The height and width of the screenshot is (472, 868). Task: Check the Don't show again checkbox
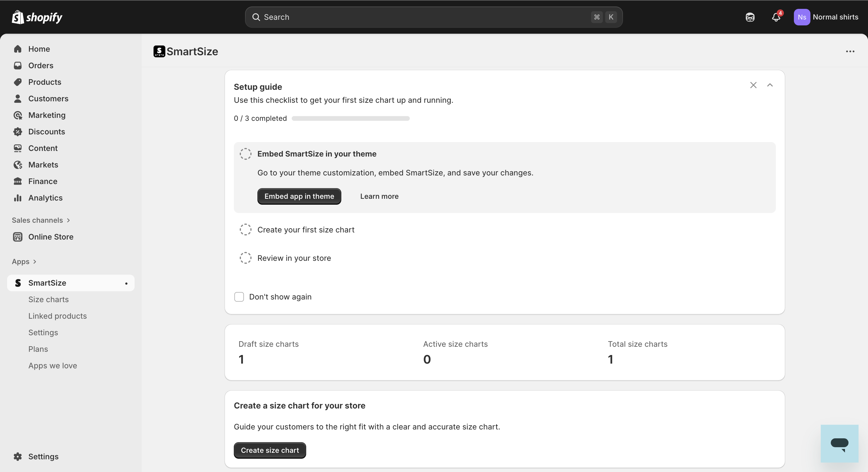point(239,297)
